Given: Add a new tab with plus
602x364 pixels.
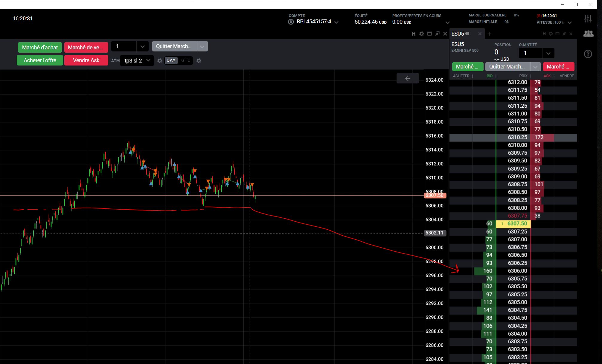Looking at the screenshot, I should pos(490,34).
